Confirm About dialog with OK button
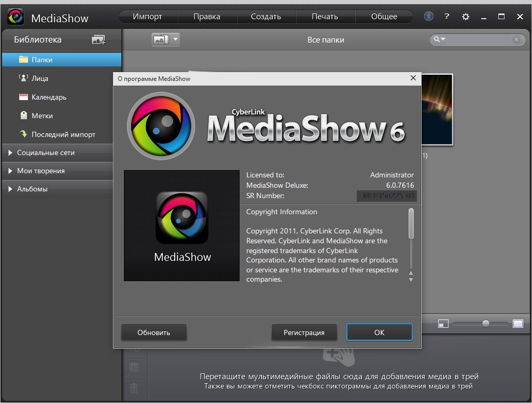The image size is (532, 403). 380,332
